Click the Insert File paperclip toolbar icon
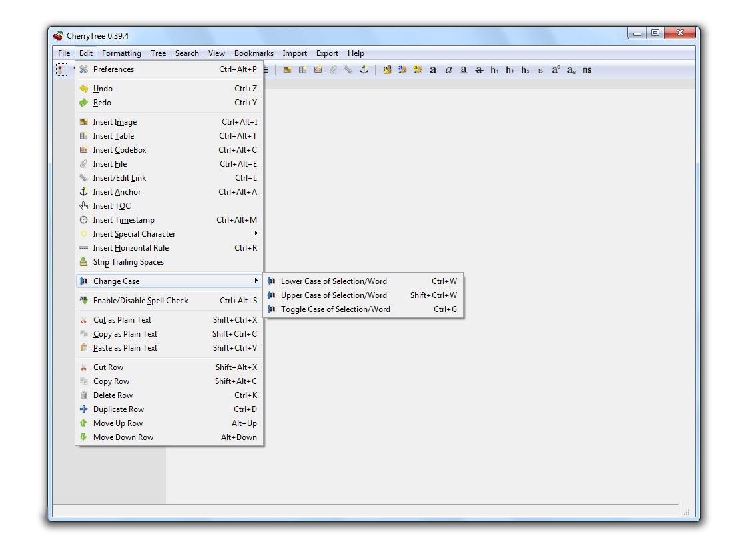This screenshot has width=748, height=560. [333, 70]
